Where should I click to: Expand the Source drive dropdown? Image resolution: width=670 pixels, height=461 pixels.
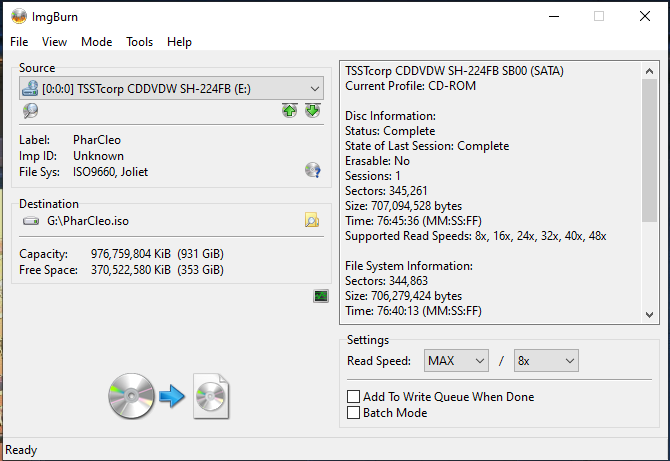pos(314,88)
